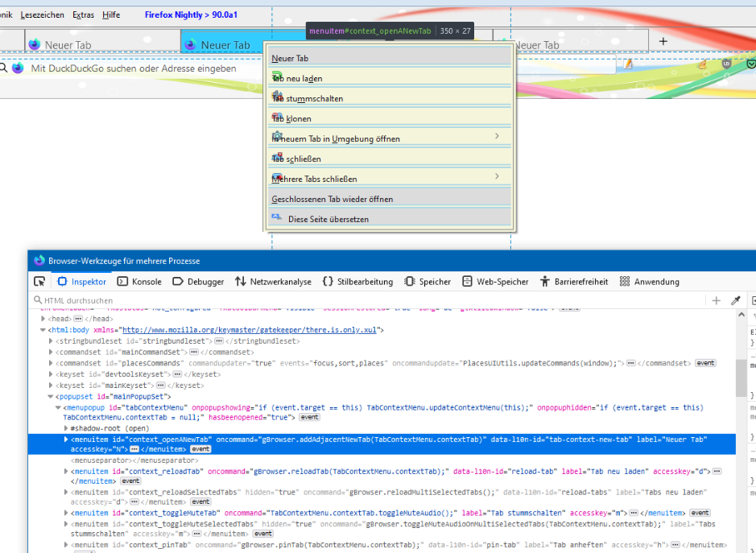Click the translate icon beside 'Diese Seite übersetzen'
Screen dimensions: 756x553
[277, 218]
